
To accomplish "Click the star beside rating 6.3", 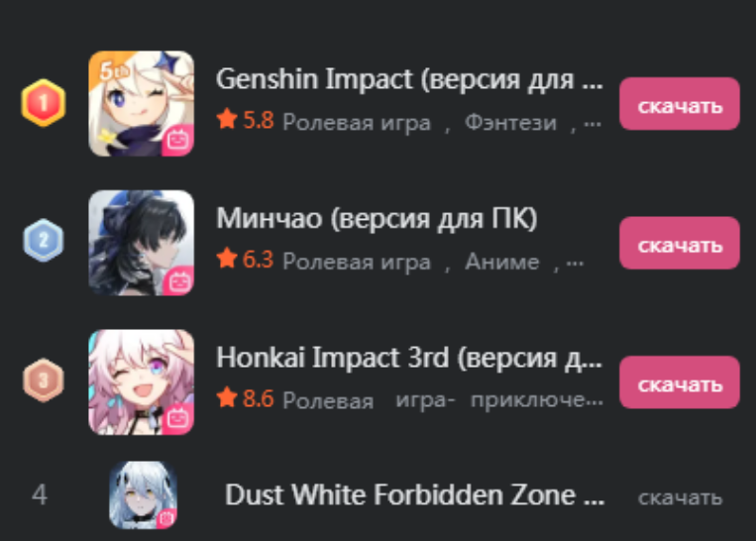I will [227, 258].
